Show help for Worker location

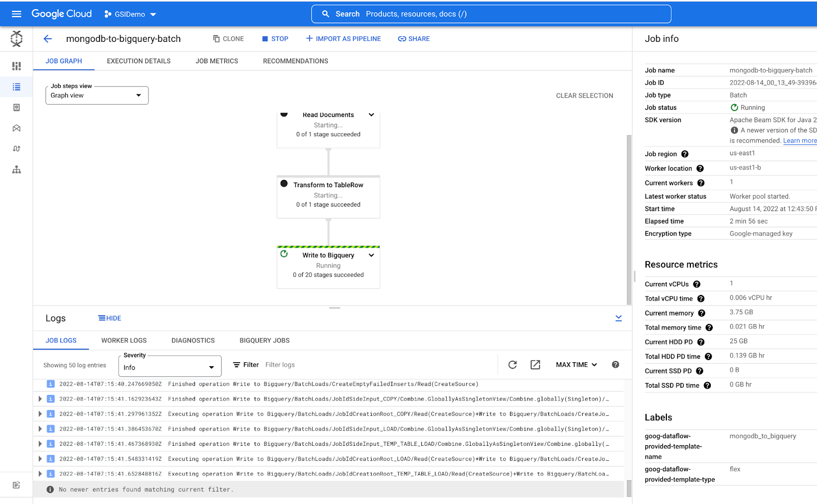click(700, 168)
